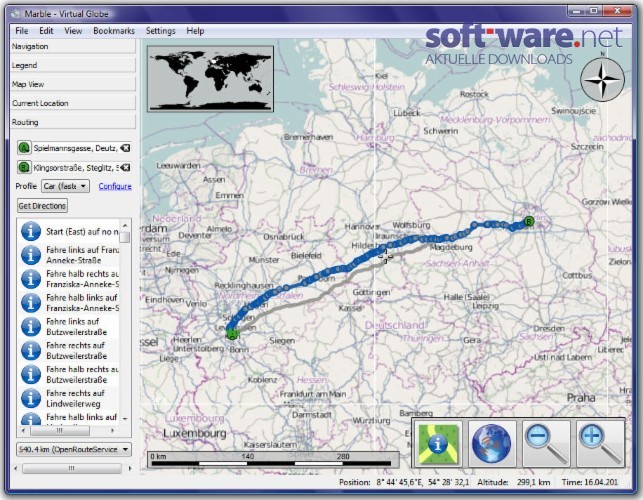This screenshot has width=643, height=500.
Task: Select step 'Fahre halb rechts' Butzweilerstraße
Action: pos(82,374)
